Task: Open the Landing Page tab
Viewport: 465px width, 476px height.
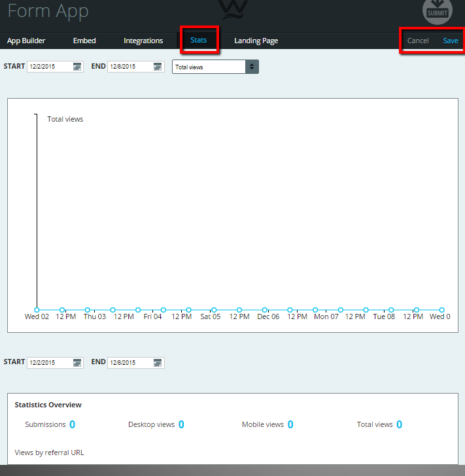Action: 256,41
